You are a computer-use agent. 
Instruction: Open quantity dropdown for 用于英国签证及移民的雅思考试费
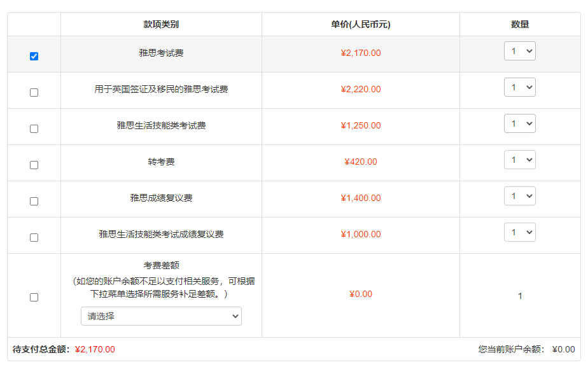click(x=520, y=87)
